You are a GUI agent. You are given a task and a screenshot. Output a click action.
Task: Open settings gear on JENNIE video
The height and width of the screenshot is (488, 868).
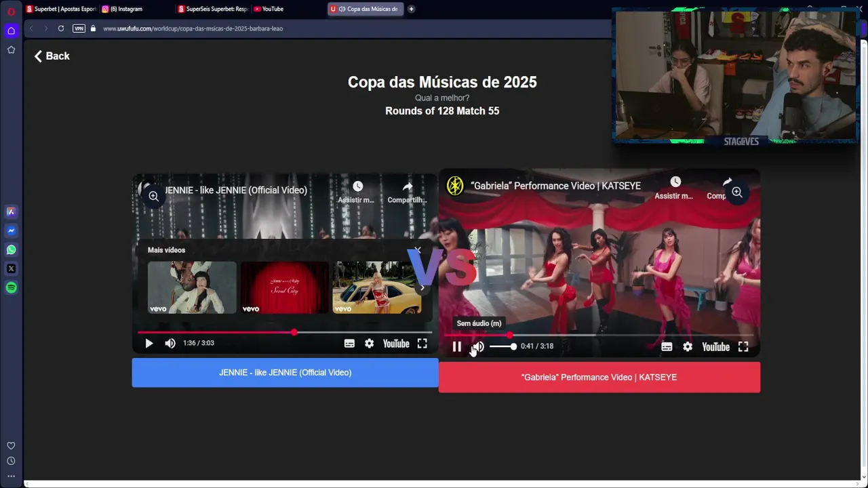tap(369, 344)
